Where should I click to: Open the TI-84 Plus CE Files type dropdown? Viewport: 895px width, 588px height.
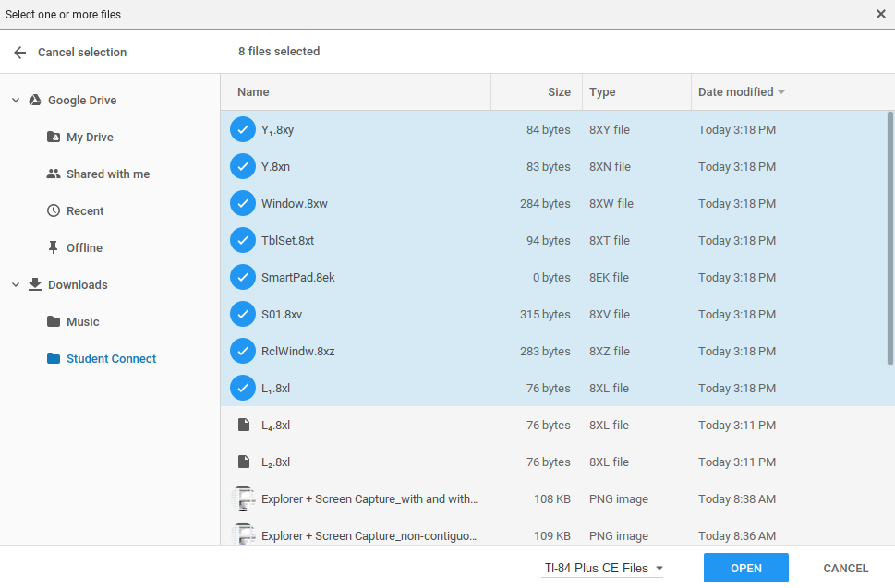pos(601,568)
